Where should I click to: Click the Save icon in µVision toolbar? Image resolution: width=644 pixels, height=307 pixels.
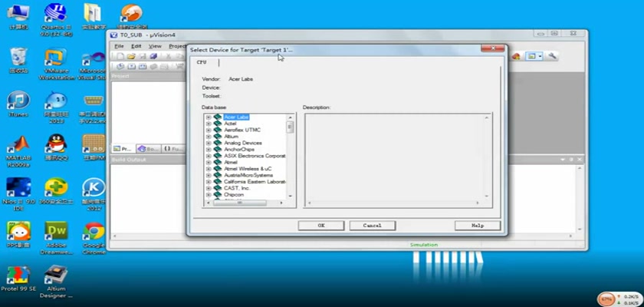[143, 56]
